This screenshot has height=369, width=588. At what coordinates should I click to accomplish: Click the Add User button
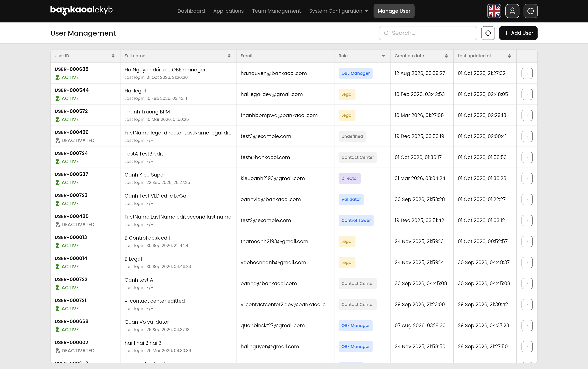coord(518,33)
